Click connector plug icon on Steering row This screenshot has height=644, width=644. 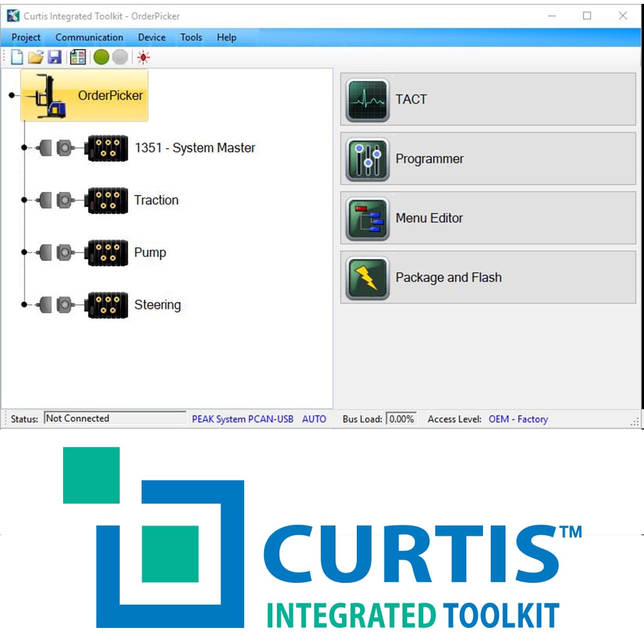(x=55, y=305)
